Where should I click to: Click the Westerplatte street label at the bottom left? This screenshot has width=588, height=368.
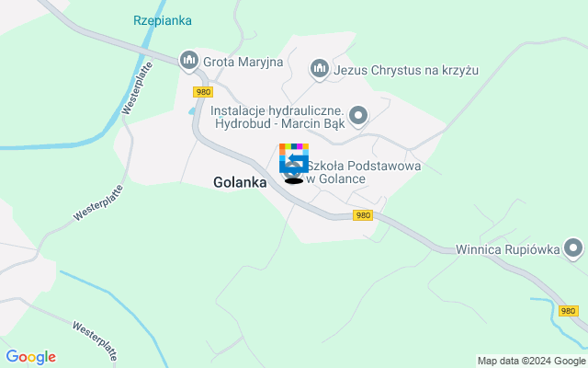pos(96,340)
